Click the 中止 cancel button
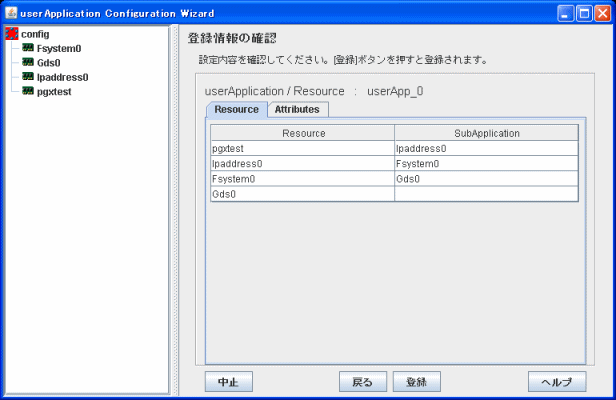Screen dimensions: 616x400 point(229,382)
